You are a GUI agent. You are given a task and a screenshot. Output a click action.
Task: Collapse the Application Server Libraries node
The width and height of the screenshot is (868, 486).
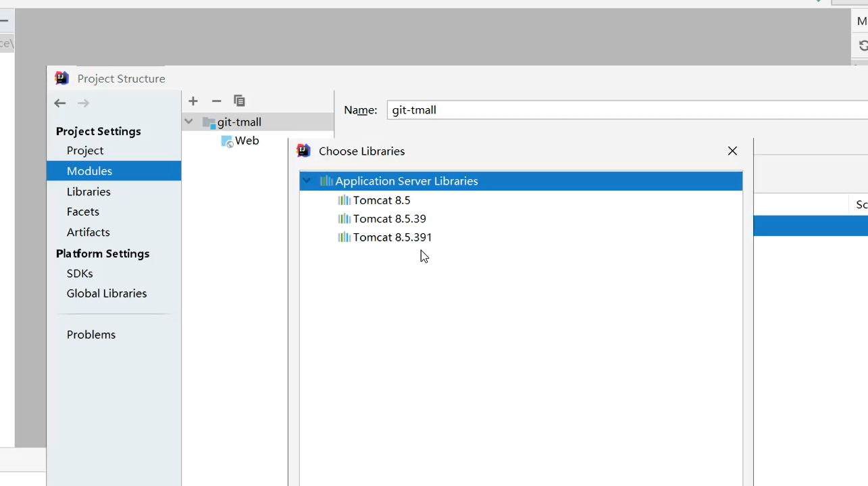pos(307,181)
